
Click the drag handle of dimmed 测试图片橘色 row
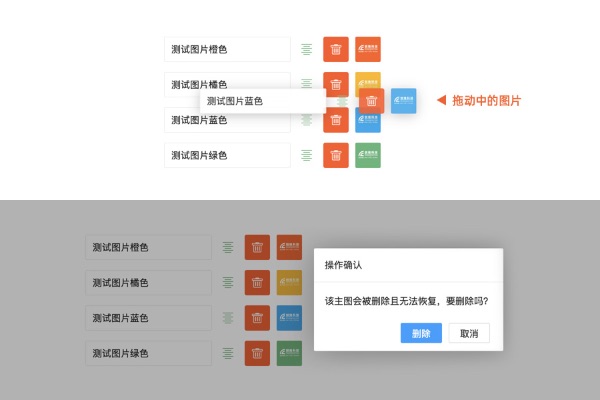228,283
